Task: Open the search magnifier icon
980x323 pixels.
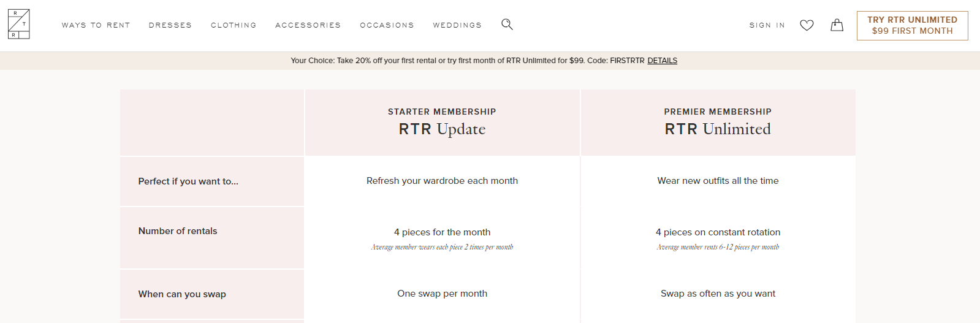Action: [507, 25]
